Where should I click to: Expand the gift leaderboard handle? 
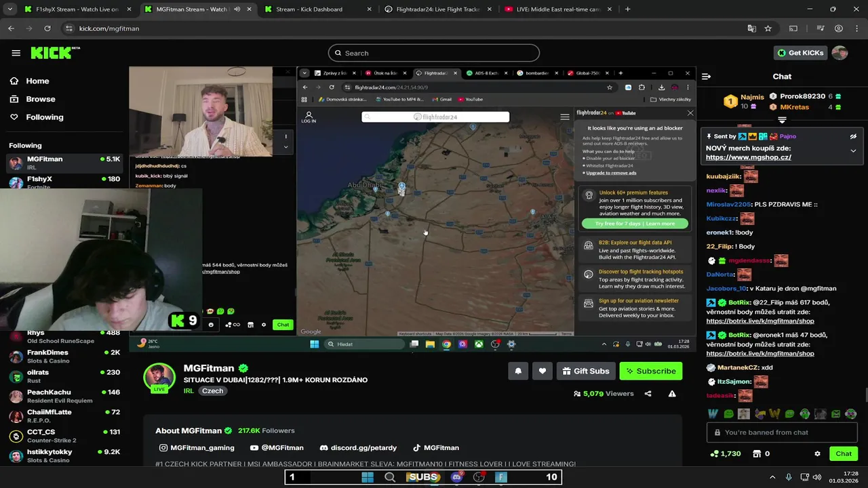click(782, 120)
